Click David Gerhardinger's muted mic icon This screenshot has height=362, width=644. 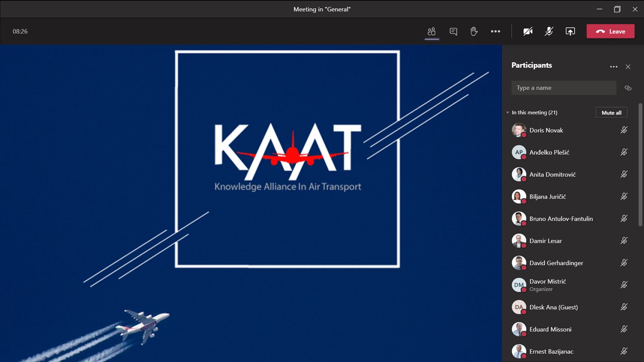point(624,262)
